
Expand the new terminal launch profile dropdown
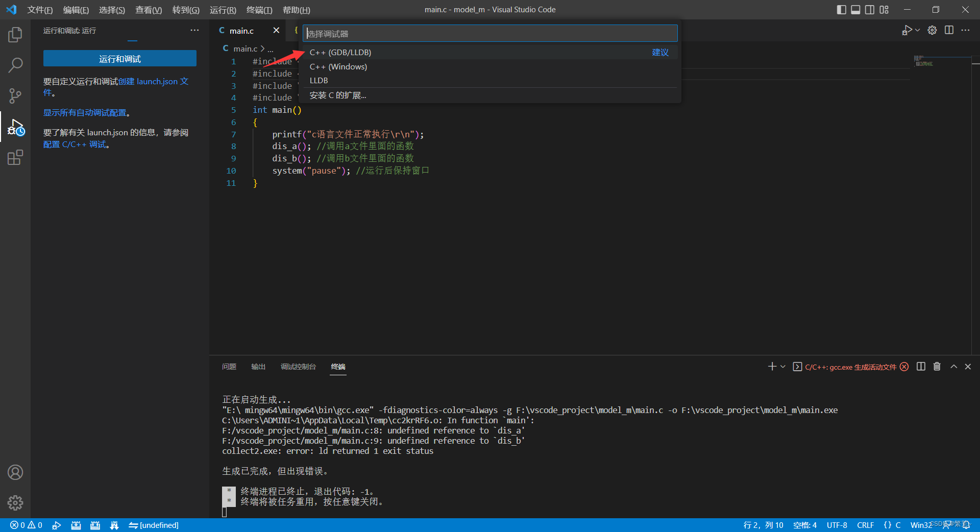click(783, 367)
